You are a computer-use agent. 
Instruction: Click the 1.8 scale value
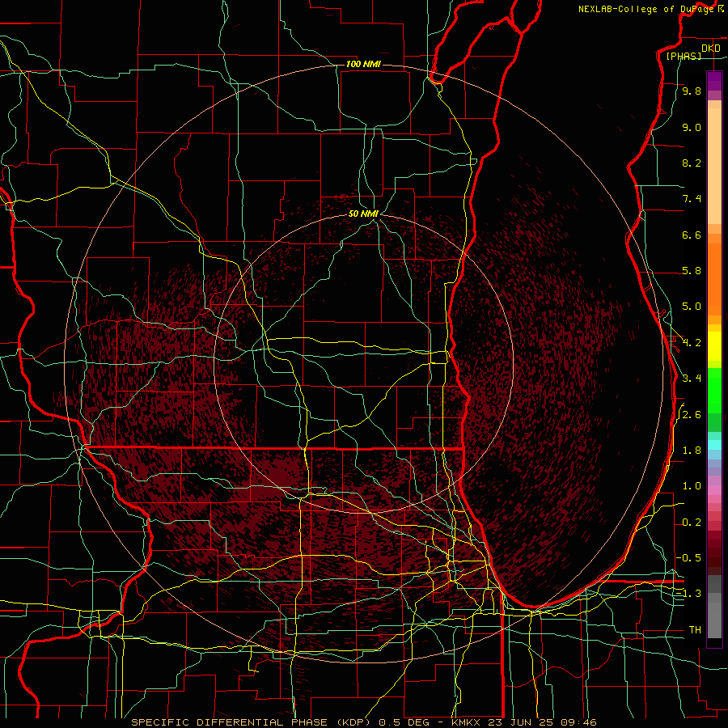click(x=692, y=451)
